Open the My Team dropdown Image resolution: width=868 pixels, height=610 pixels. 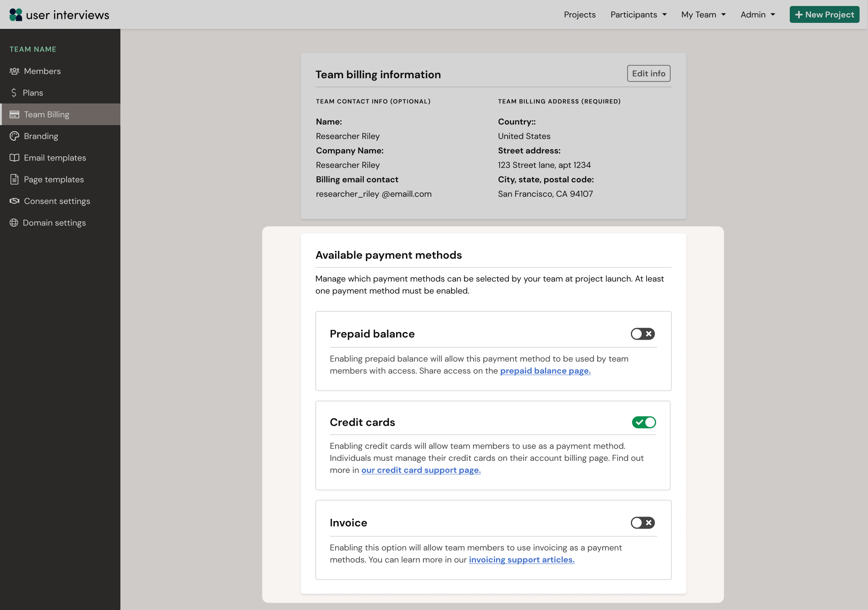(703, 14)
